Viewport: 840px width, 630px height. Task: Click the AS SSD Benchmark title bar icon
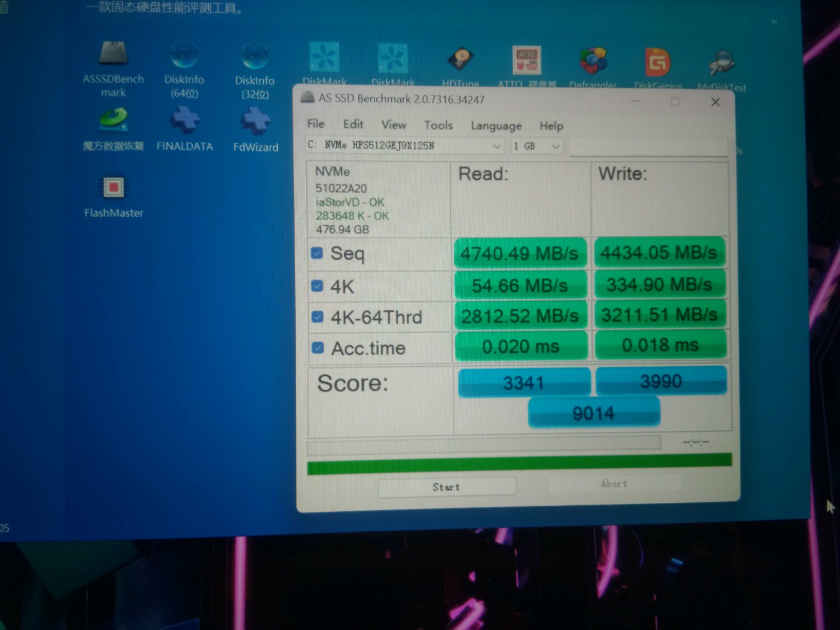[x=307, y=97]
